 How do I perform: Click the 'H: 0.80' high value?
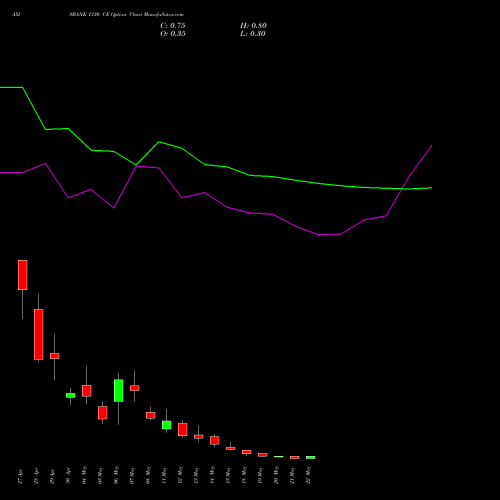click(253, 26)
